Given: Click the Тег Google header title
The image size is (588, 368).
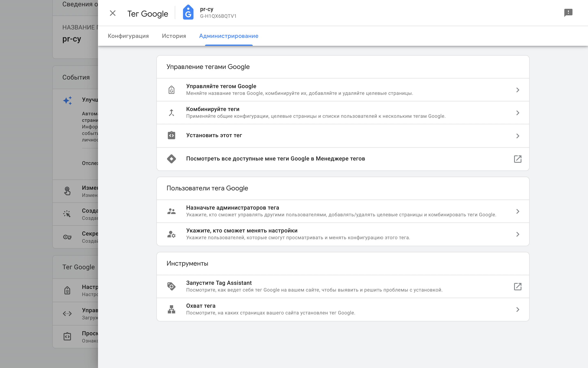Looking at the screenshot, I should tap(148, 14).
